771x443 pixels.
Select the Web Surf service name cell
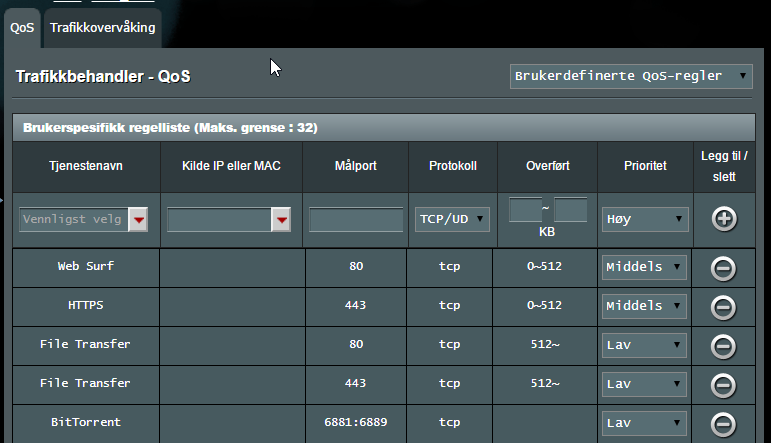[x=86, y=266]
